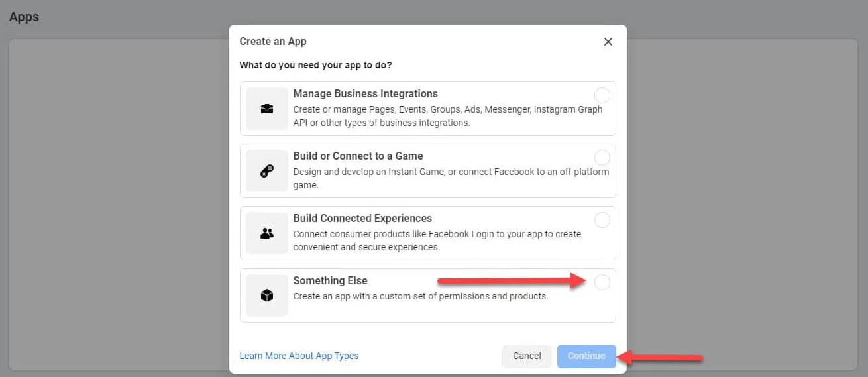Select the Build Connected Experiences radio button

tap(602, 220)
